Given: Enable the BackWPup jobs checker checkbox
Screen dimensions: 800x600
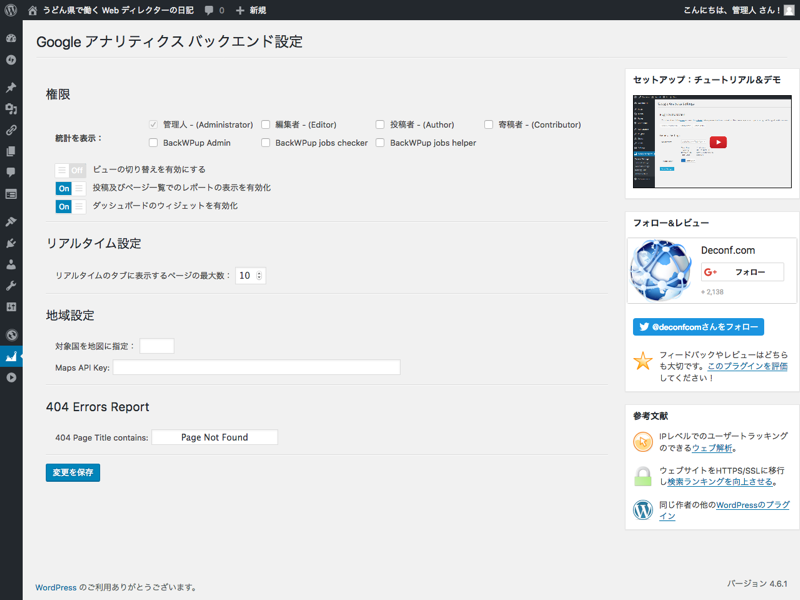Looking at the screenshot, I should [265, 143].
